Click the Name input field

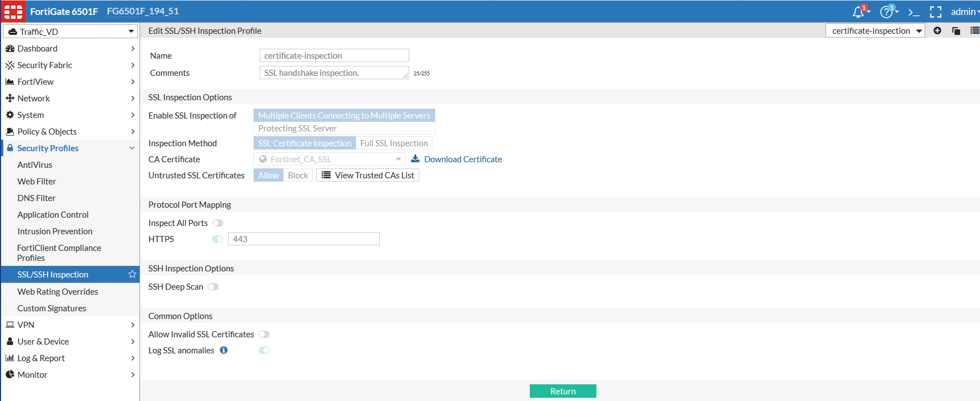[334, 55]
